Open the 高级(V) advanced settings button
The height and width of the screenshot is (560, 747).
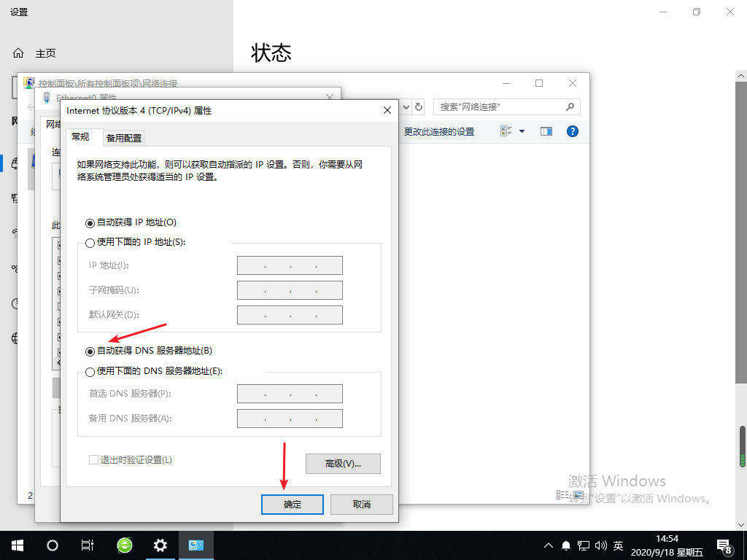pos(343,463)
